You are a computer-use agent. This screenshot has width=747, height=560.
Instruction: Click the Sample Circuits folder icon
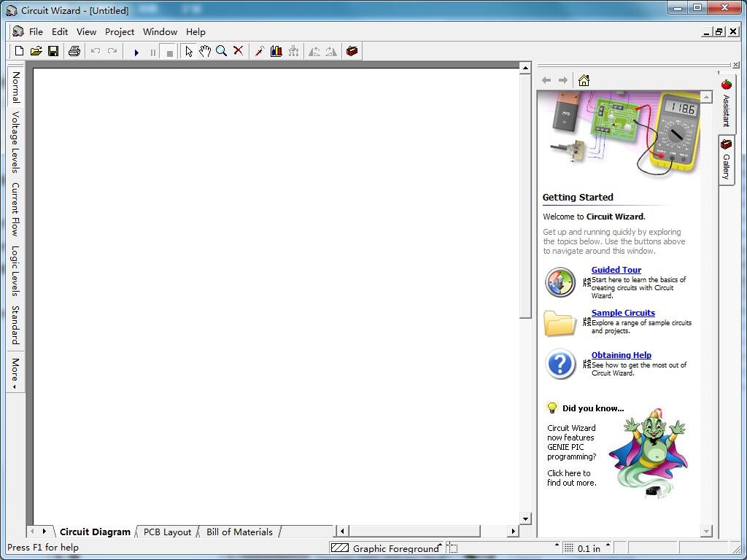pos(560,323)
